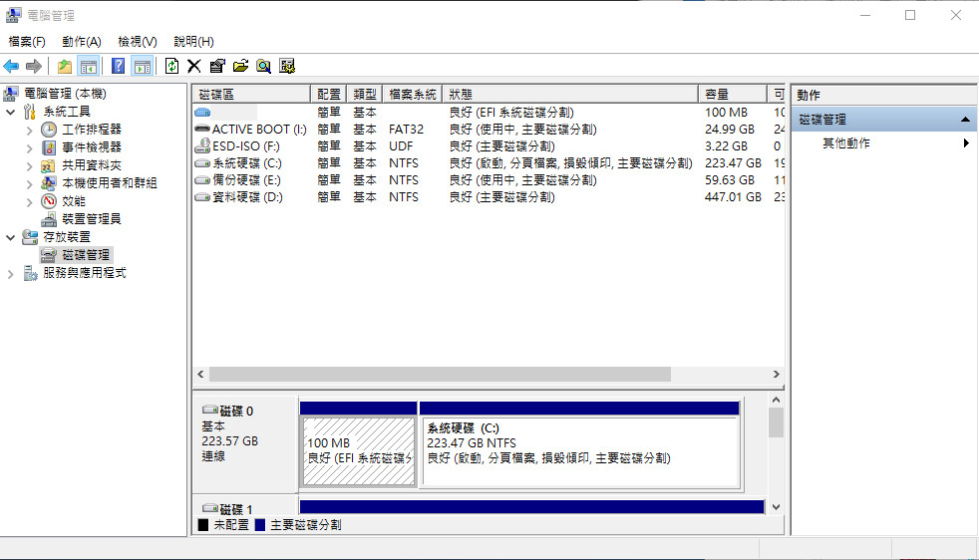Click the 效能 icon
The image size is (979, 560).
(x=49, y=201)
